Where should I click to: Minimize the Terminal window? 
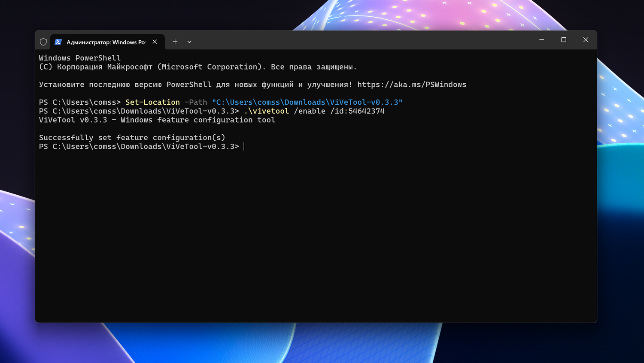(x=542, y=39)
